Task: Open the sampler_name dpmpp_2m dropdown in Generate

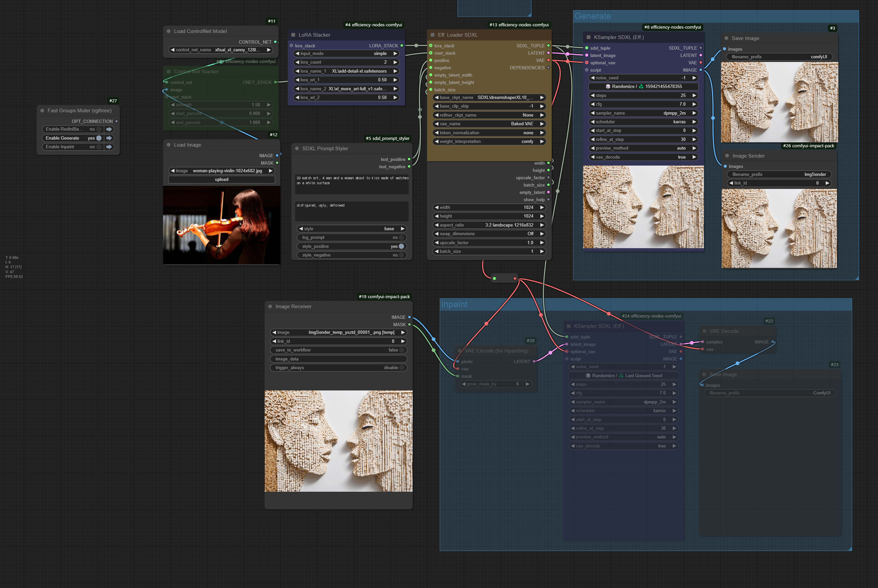Action: [x=643, y=113]
